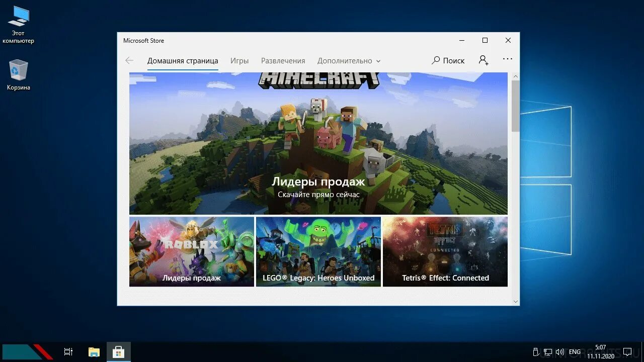
Task: Open the Start button on taskbar
Action: point(28,352)
